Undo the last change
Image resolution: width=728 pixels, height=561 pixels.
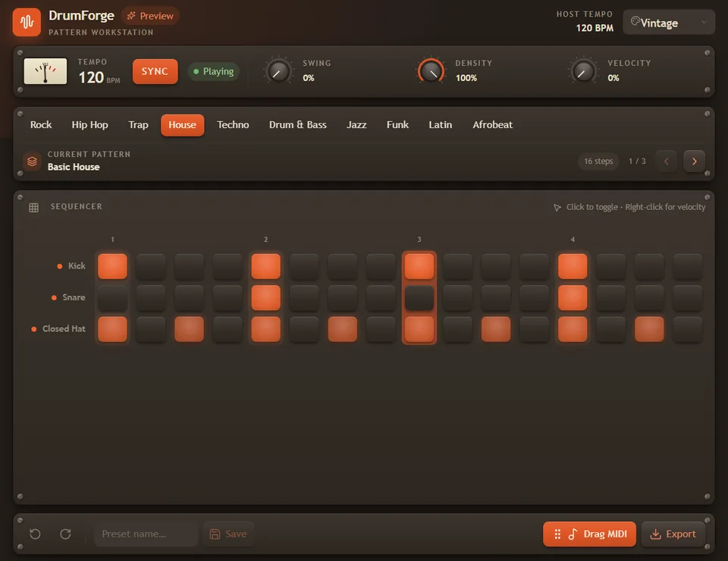click(36, 534)
